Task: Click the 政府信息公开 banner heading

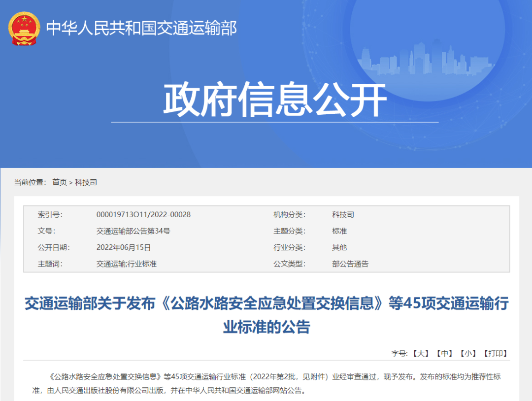Action: tap(274, 100)
